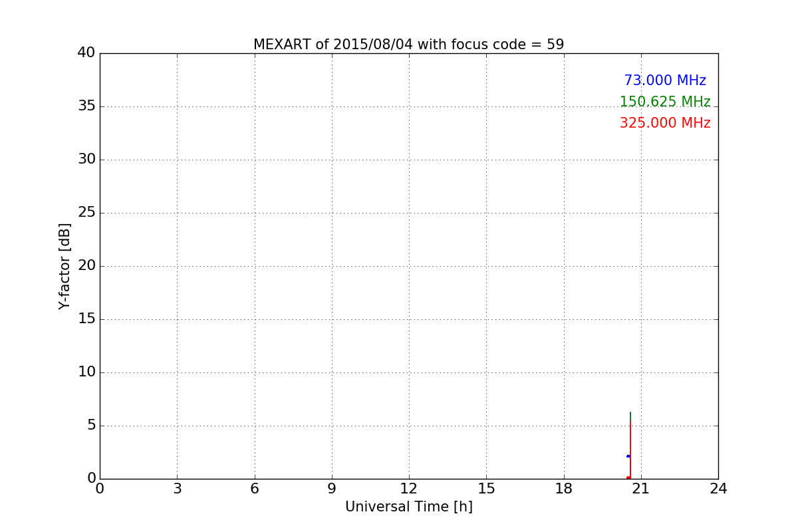The height and width of the screenshot is (532, 798).
Task: Select the 73.000 MHz legend label
Action: click(665, 80)
